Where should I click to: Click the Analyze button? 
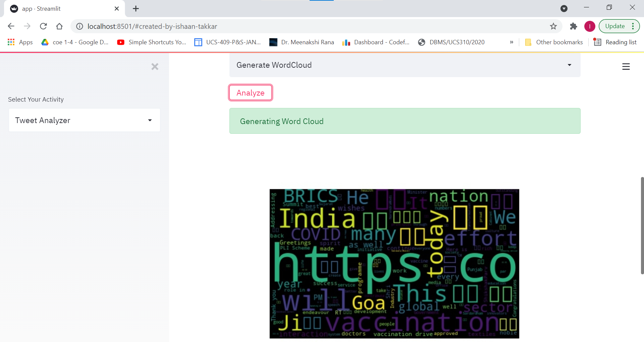pos(251,93)
